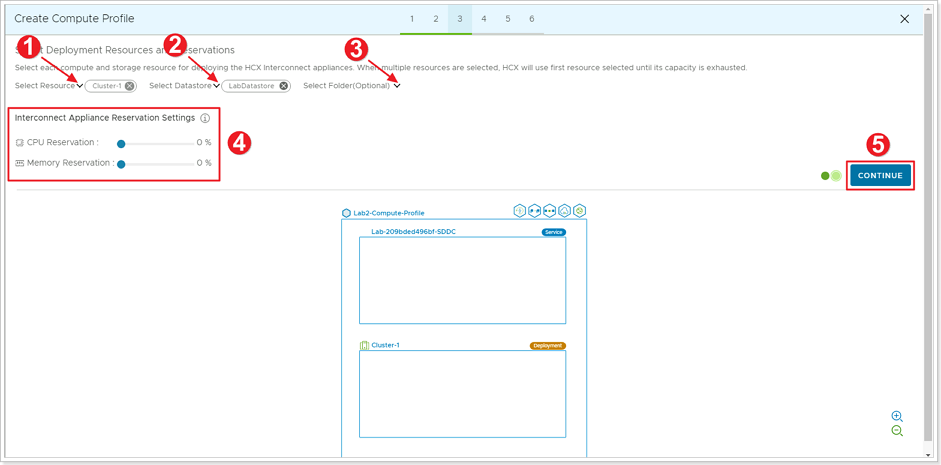
Task: Remove the LabDatastore chip
Action: (x=283, y=86)
